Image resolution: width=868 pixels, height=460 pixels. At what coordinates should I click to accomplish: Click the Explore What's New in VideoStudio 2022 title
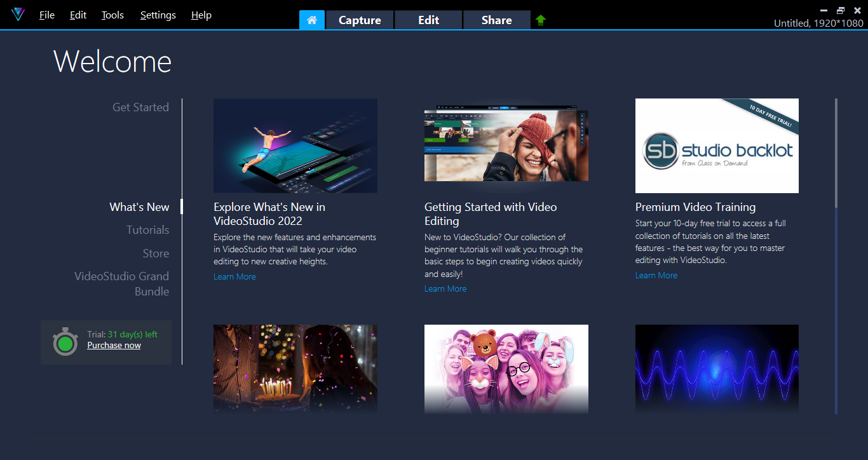point(269,214)
